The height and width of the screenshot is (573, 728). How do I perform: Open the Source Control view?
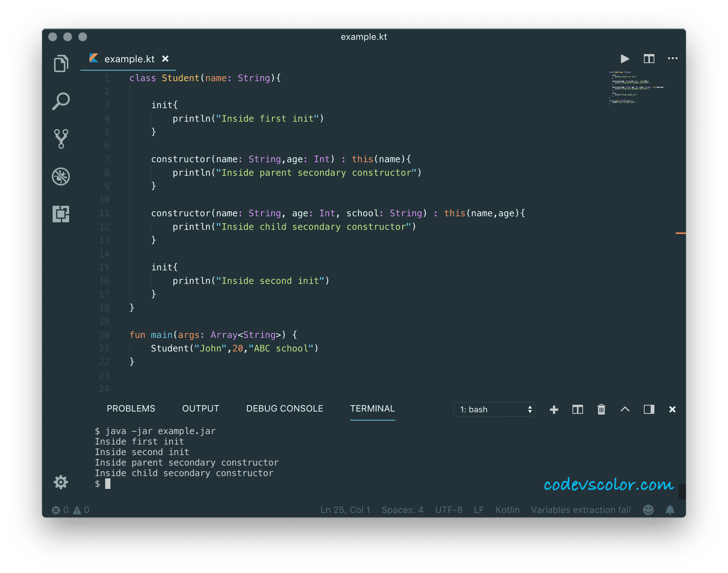(x=61, y=139)
